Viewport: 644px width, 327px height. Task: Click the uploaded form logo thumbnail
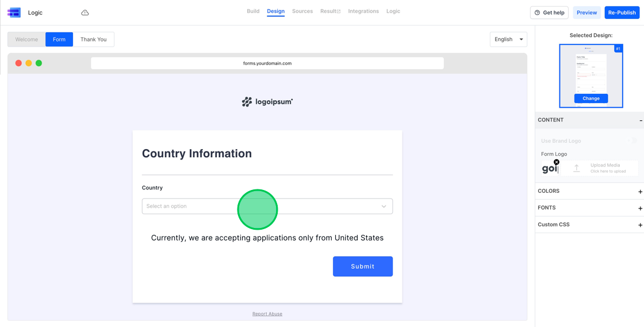[549, 169]
